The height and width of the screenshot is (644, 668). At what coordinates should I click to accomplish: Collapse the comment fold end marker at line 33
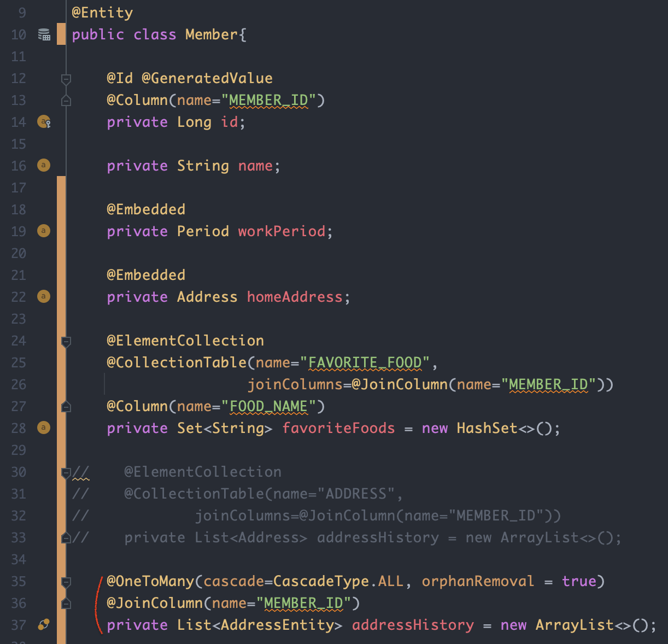tap(66, 537)
